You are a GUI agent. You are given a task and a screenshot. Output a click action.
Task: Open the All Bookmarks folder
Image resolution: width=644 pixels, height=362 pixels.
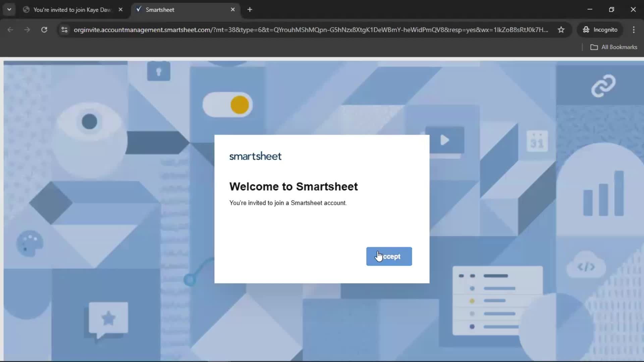pos(614,47)
